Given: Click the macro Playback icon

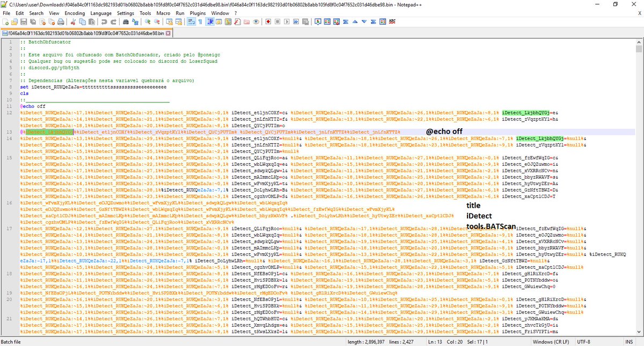Looking at the screenshot, I should pos(287,22).
